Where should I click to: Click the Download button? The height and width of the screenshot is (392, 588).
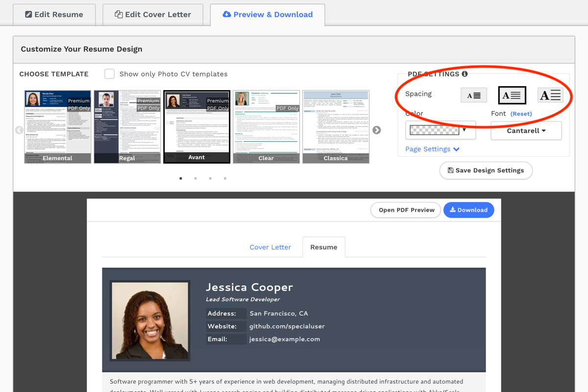(468, 210)
